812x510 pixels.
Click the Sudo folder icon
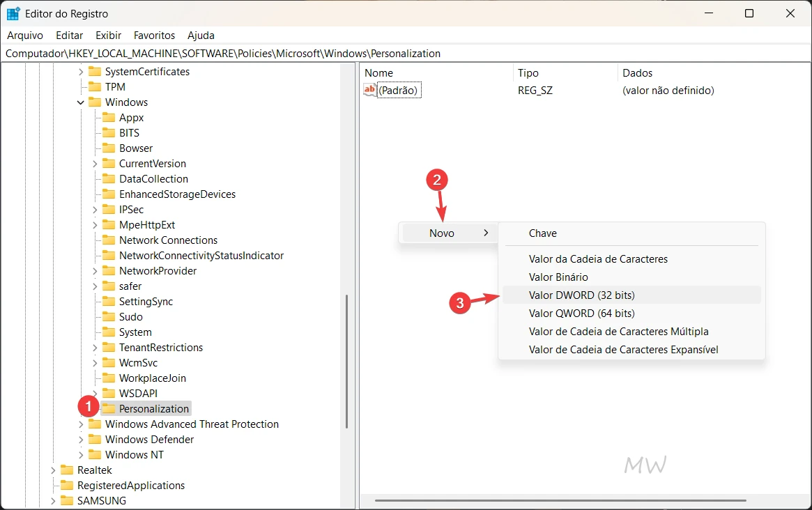coord(109,317)
